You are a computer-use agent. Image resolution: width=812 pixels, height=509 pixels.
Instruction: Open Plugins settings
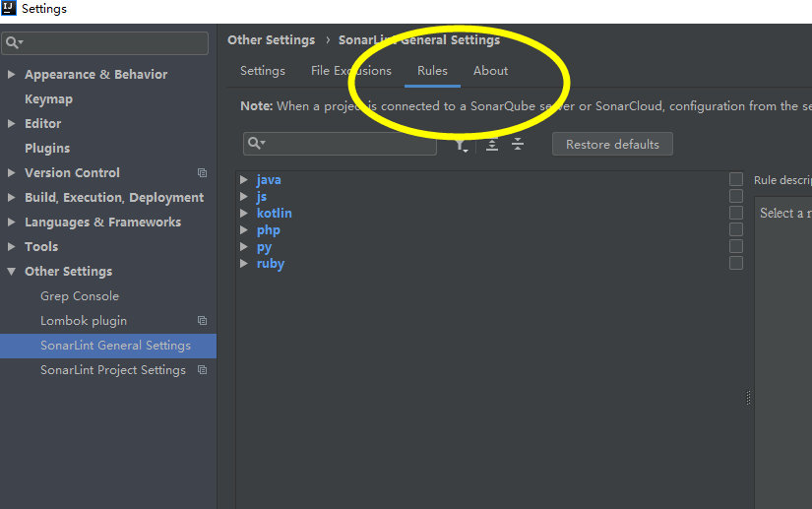(x=47, y=148)
